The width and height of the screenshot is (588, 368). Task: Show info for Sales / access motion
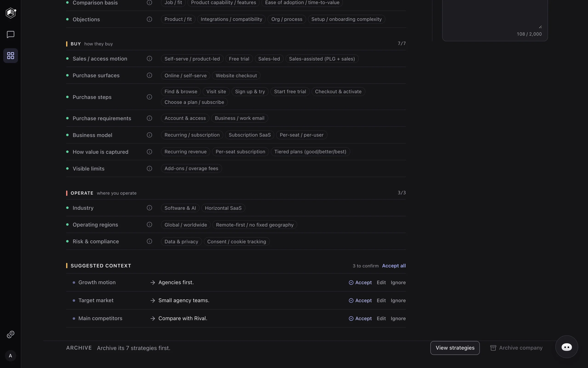click(x=150, y=59)
